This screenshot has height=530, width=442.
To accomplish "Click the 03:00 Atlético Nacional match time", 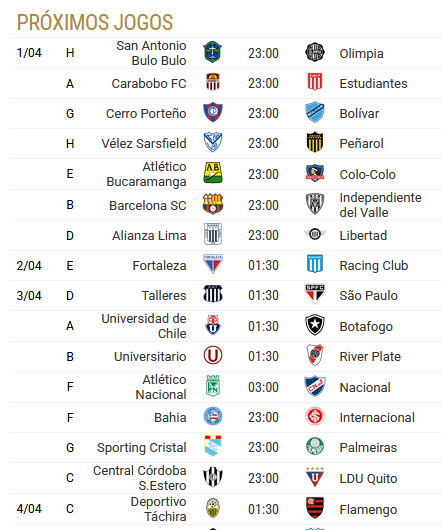I will [263, 387].
